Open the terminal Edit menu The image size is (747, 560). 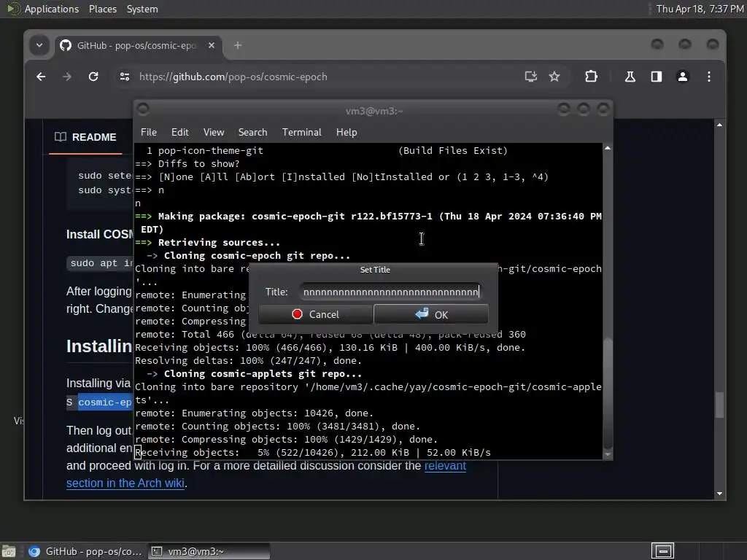click(x=179, y=132)
